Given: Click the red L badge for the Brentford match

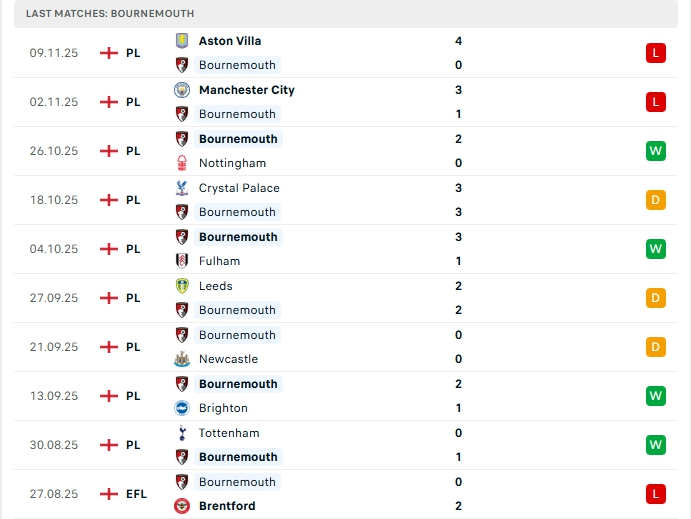Looking at the screenshot, I should coord(655,494).
